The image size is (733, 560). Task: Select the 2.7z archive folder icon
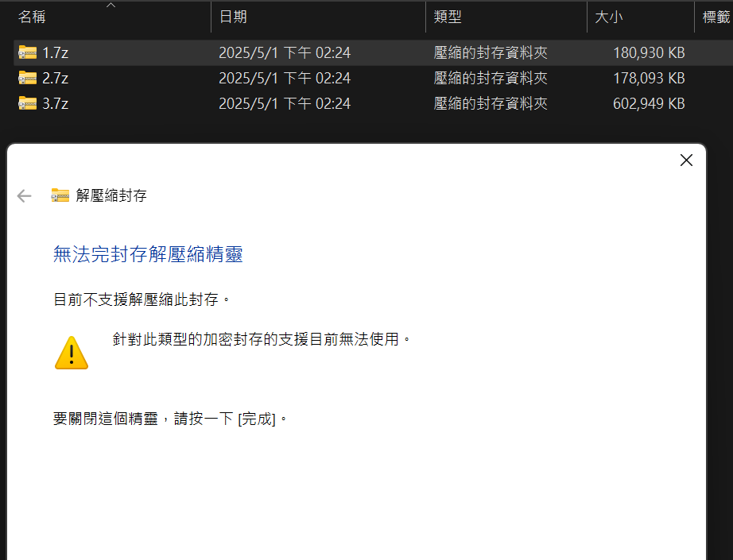(x=28, y=78)
